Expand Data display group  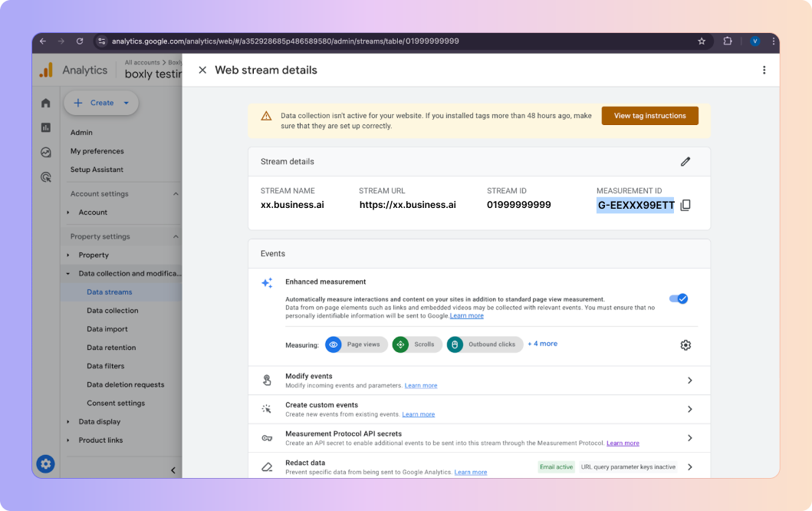coord(67,422)
